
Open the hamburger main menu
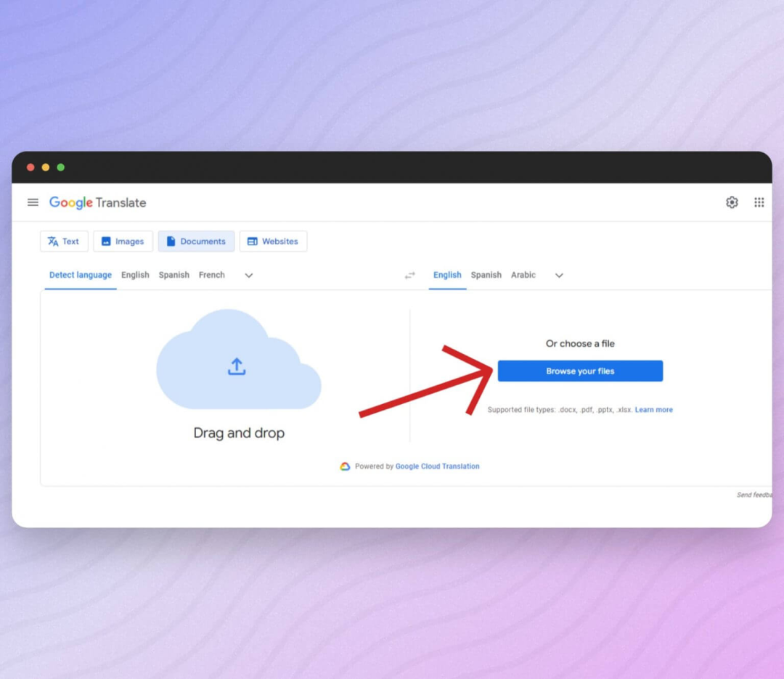point(33,202)
